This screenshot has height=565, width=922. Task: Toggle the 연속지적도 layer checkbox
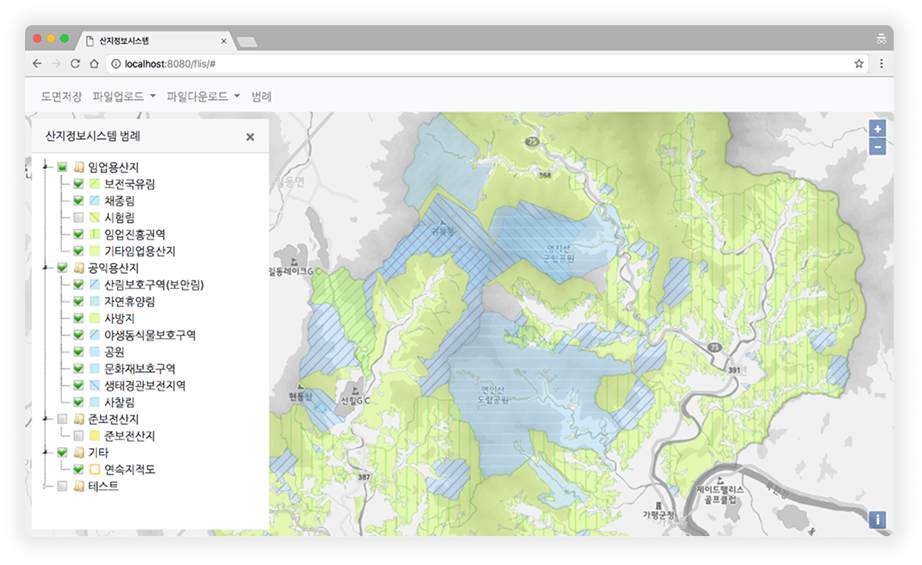(78, 470)
